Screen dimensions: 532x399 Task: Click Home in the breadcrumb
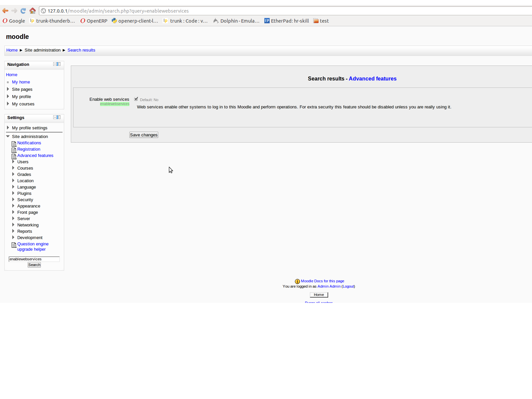(12, 50)
